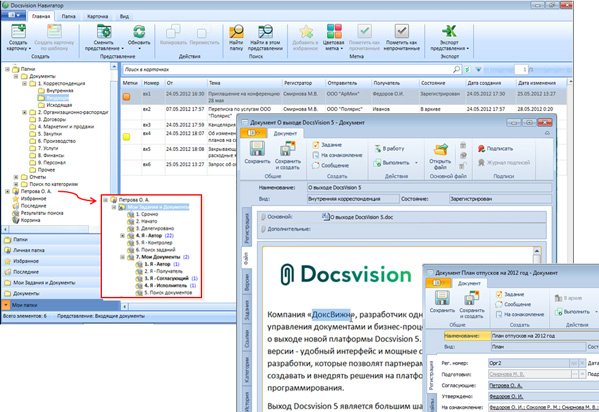Select the Результаты поиска tree item
The height and width of the screenshot is (412, 599).
tap(42, 213)
